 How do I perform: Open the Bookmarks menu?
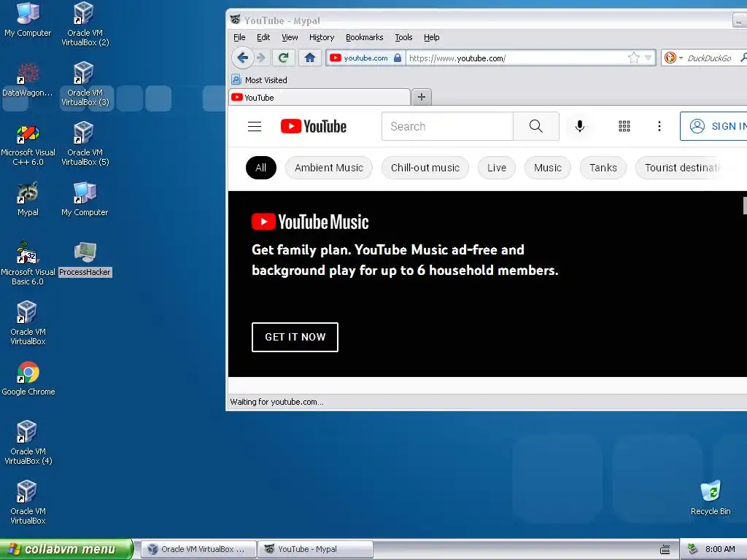click(365, 37)
